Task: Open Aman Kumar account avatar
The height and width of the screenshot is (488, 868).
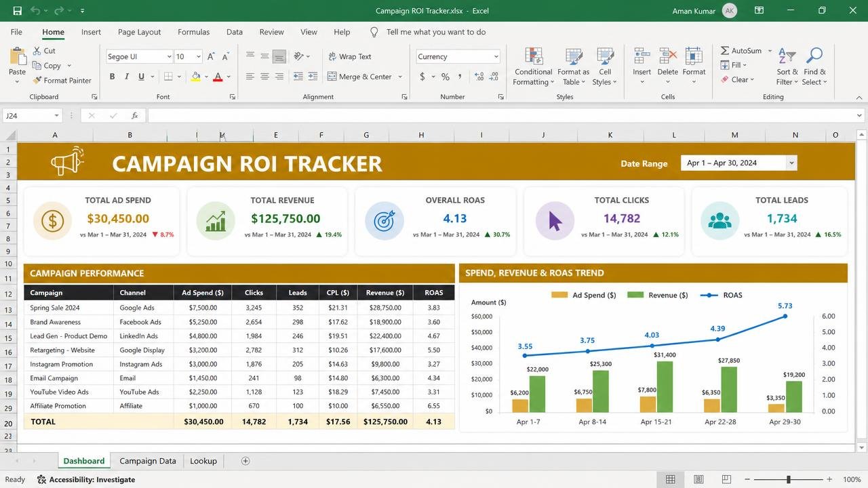Action: (730, 11)
